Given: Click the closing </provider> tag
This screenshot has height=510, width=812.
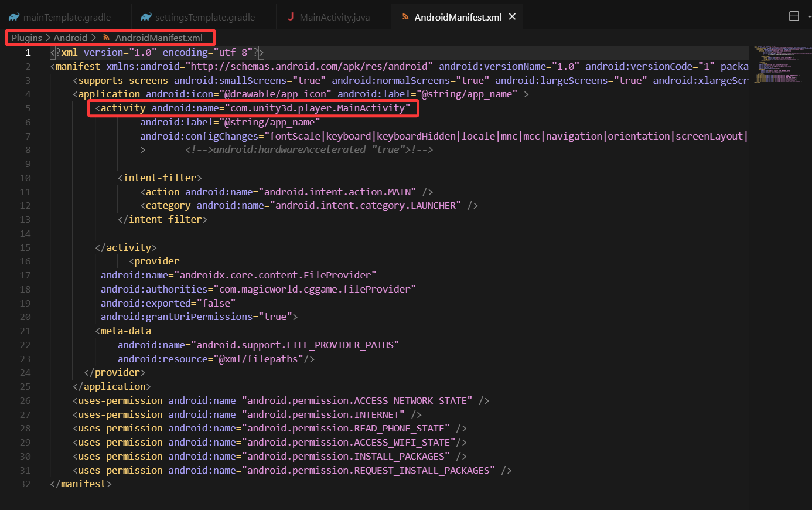Looking at the screenshot, I should point(114,372).
